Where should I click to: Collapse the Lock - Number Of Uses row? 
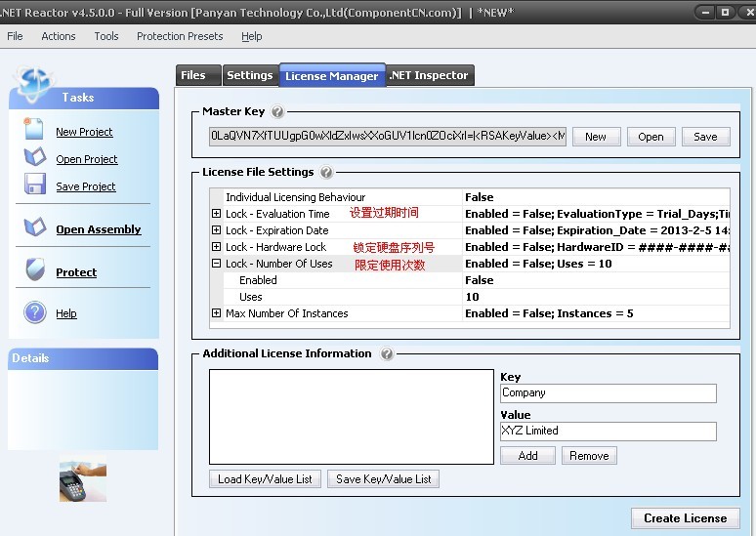tap(217, 264)
